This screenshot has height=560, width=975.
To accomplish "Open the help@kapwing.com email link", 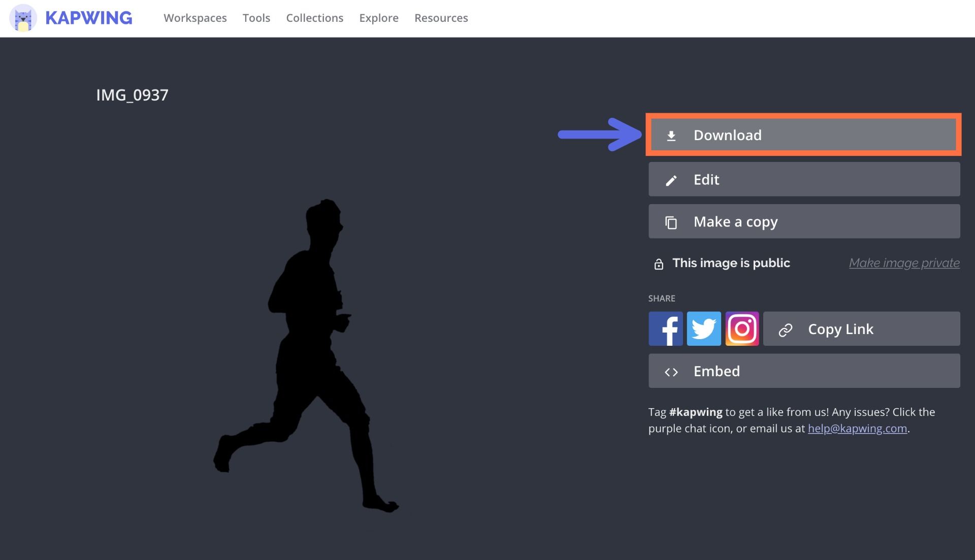I will coord(857,429).
